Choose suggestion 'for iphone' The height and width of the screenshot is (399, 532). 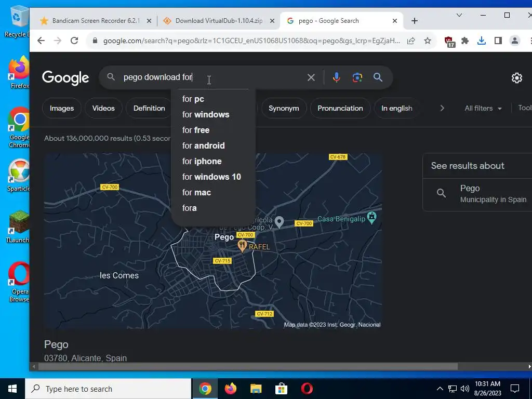tap(213, 162)
